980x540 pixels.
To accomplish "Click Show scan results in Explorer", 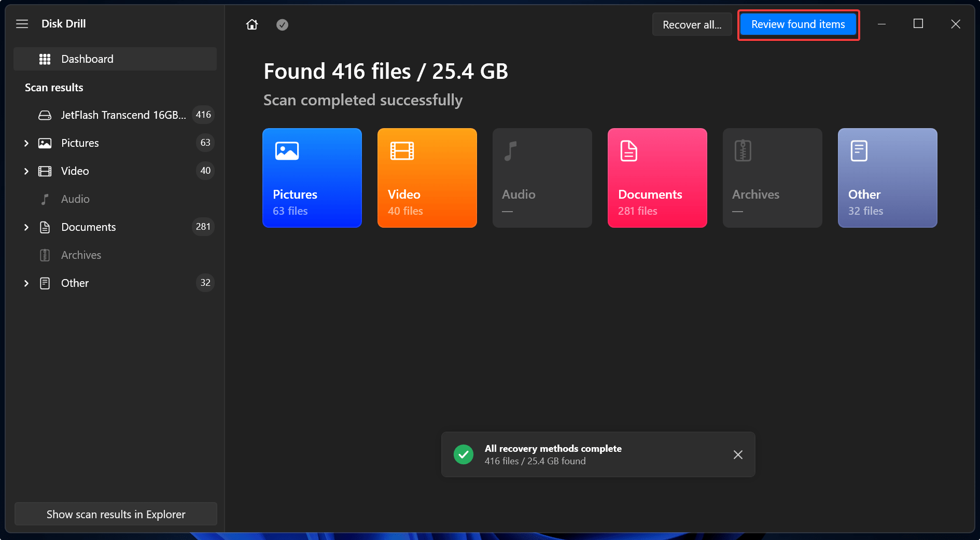I will pos(116,514).
